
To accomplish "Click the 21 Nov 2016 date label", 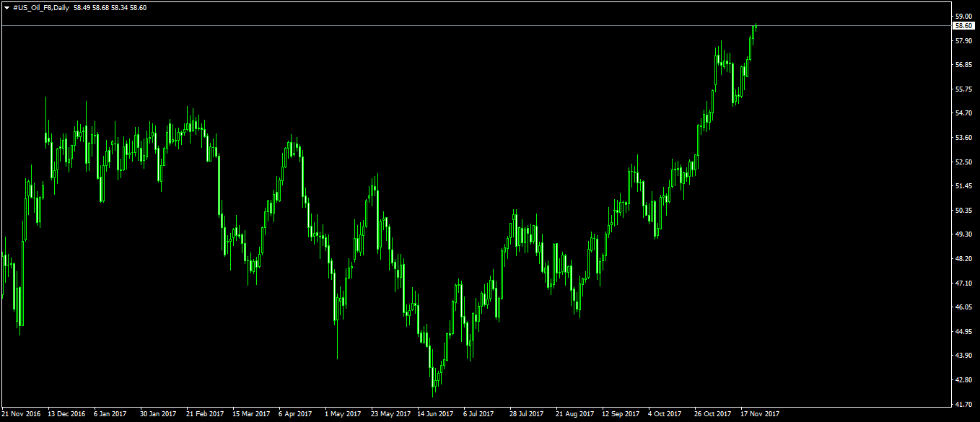I will (21, 414).
